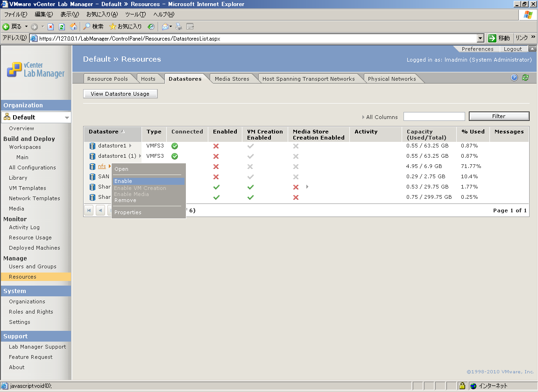
Task: Click the datastore1 (1) row icon
Action: [x=92, y=156]
